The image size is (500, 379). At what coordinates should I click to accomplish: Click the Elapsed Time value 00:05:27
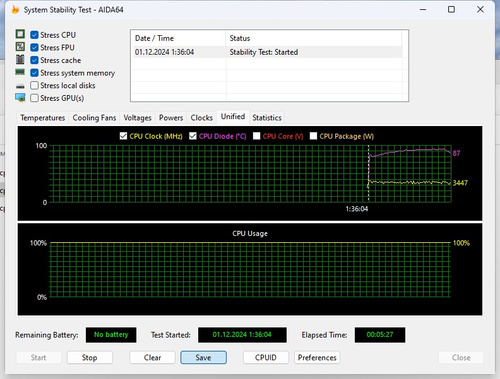point(380,335)
